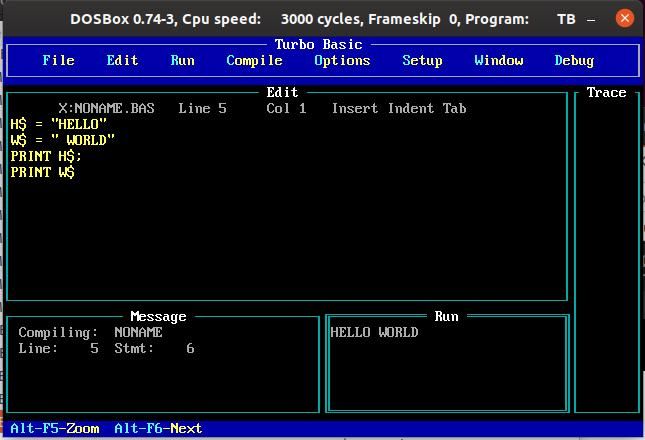Select the Run window title
Screen dimensions: 645x440
(446, 317)
